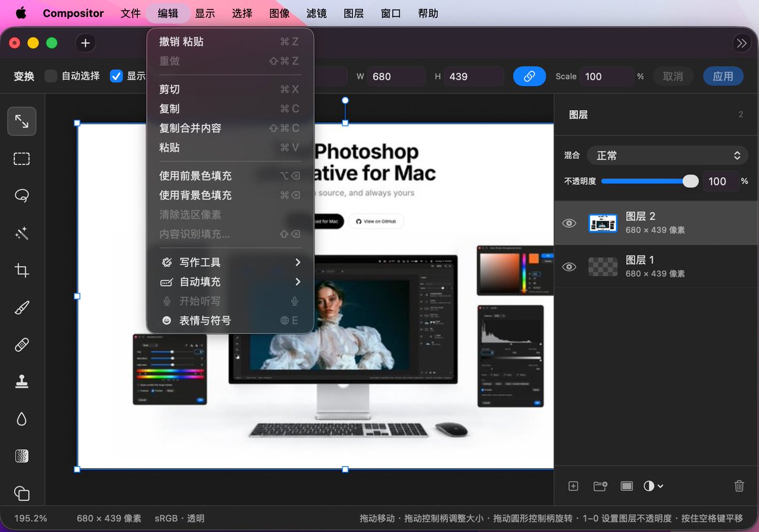Add a layer mask

pyautogui.click(x=627, y=486)
